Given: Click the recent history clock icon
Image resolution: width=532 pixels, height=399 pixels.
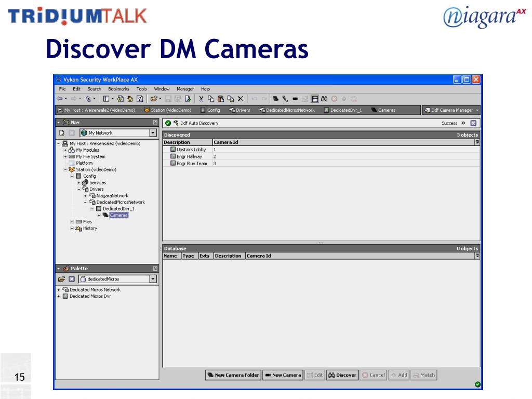Looking at the screenshot, I should click(120, 99).
